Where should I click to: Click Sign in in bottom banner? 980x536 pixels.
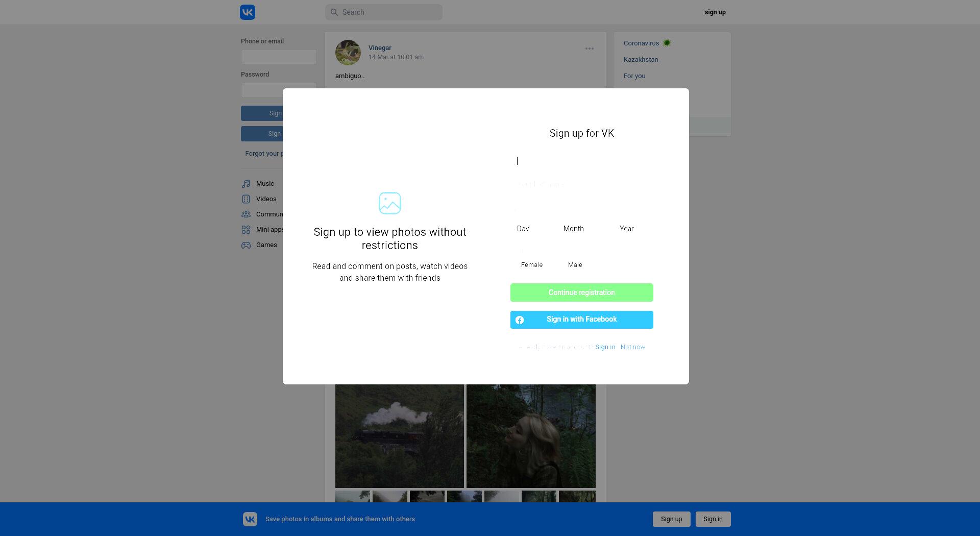pyautogui.click(x=713, y=519)
